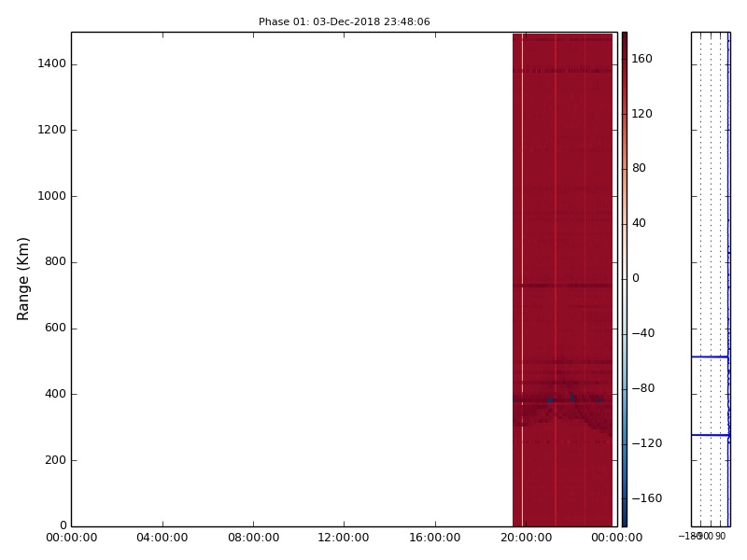Select the 1000 range tick label
The width and height of the screenshot is (747, 560).
pyautogui.click(x=52, y=196)
